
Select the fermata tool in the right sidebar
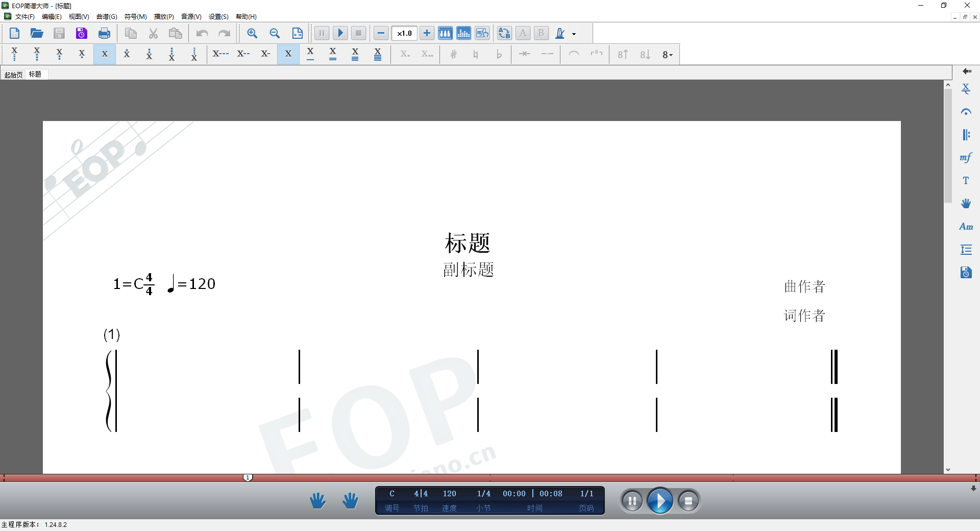(x=966, y=111)
